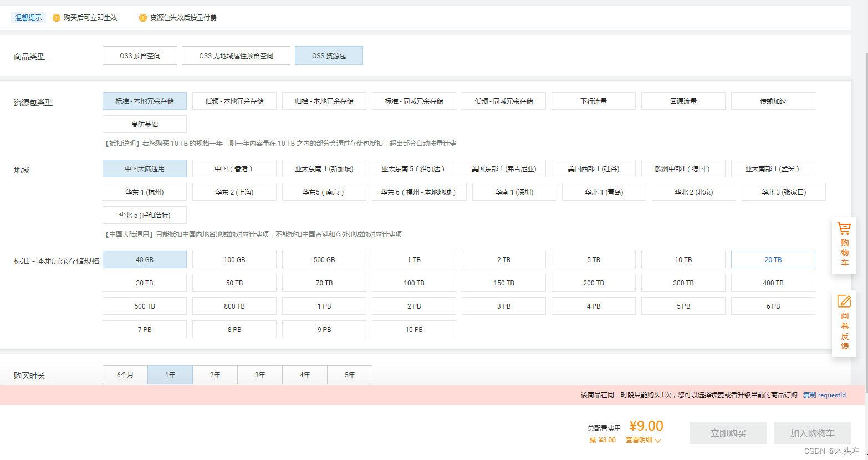This screenshot has height=460, width=868.
Task: Pick 亚太南部 1 (孟买) region
Action: coord(773,168)
